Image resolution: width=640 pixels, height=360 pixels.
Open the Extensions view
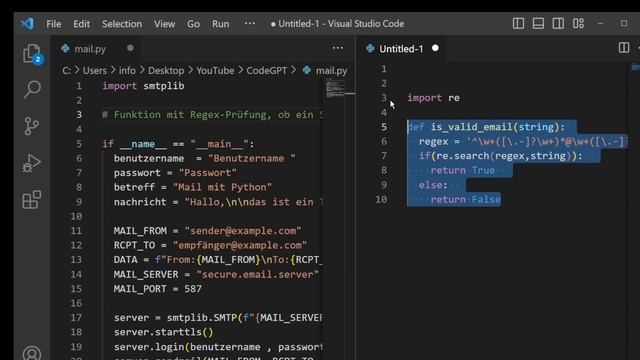pos(32,200)
